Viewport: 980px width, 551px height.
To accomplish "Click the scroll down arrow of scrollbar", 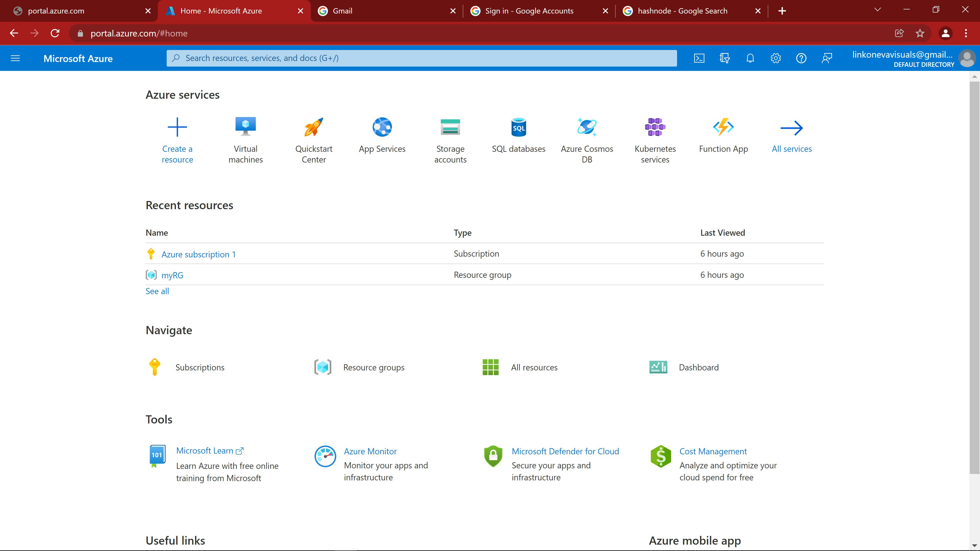I will pyautogui.click(x=974, y=546).
